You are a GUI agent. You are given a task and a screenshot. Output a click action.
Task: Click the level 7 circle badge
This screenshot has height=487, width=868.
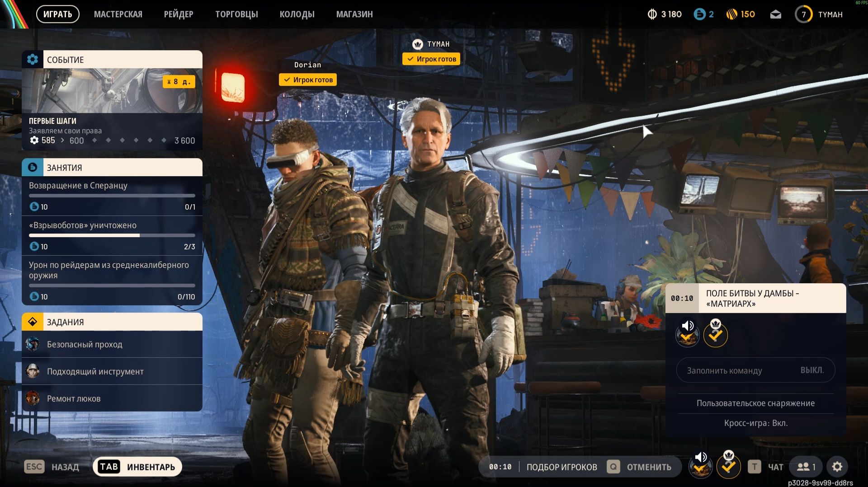(804, 14)
